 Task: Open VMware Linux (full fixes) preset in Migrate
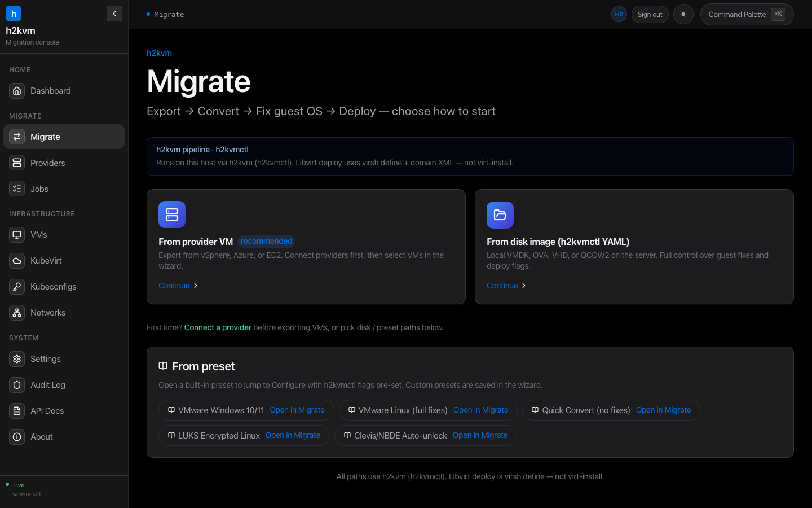tap(481, 410)
